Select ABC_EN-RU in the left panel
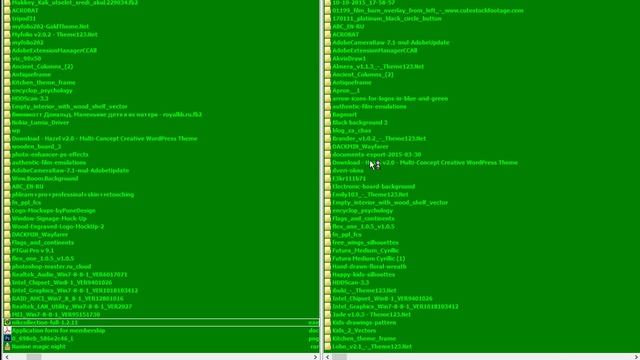This screenshot has height=360, width=640. pos(27,187)
